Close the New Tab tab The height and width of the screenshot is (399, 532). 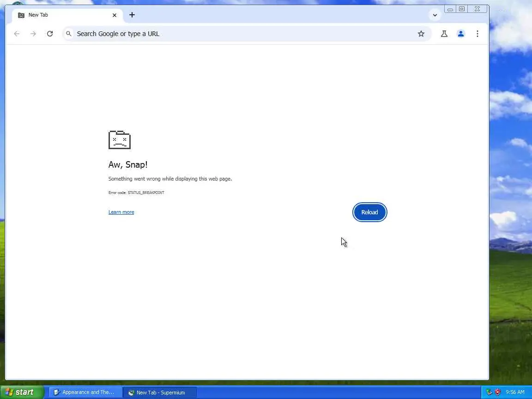point(115,15)
